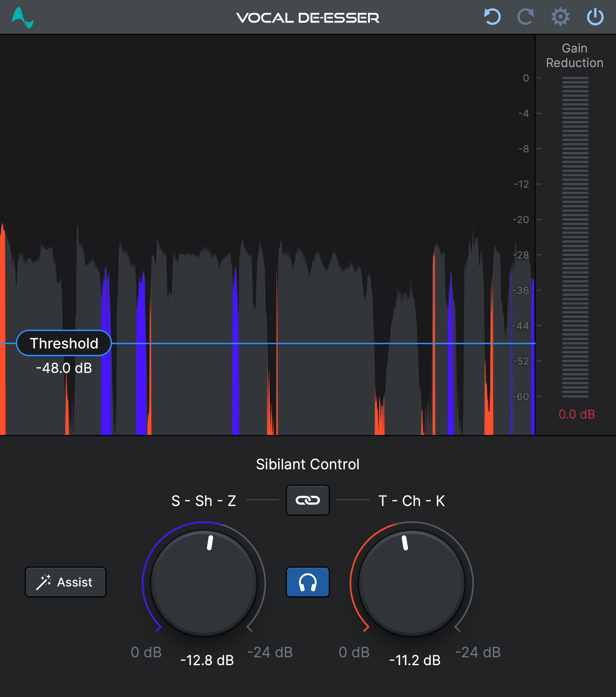This screenshot has height=697, width=616.
Task: Click the -48.0 dB threshold value
Action: 64,368
